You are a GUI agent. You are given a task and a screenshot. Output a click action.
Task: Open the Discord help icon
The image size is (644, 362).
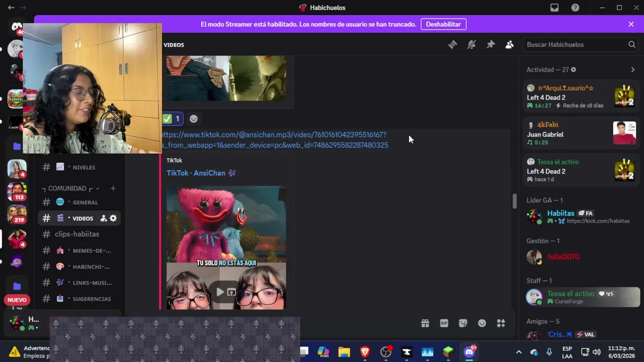click(575, 8)
